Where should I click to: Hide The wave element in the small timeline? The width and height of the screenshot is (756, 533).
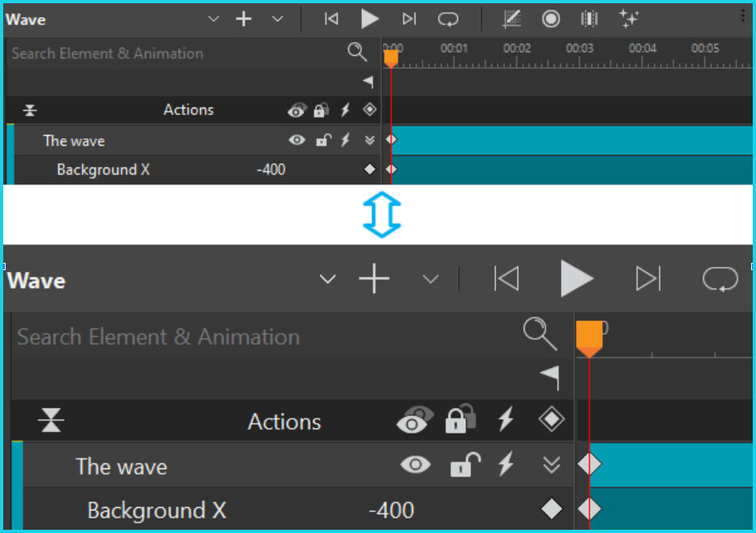(296, 140)
